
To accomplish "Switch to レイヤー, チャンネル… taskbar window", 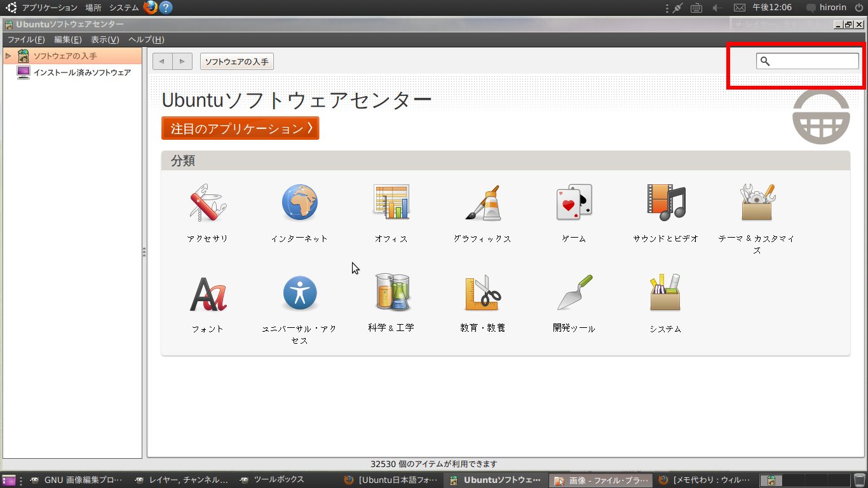I will point(181,480).
